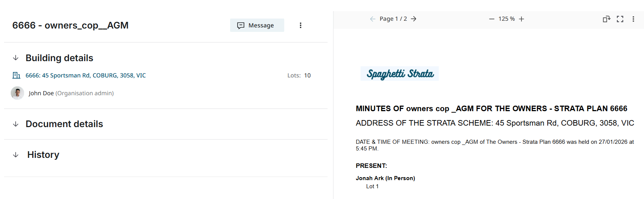Click John Doe's avatar photo
644x199 pixels.
17,93
